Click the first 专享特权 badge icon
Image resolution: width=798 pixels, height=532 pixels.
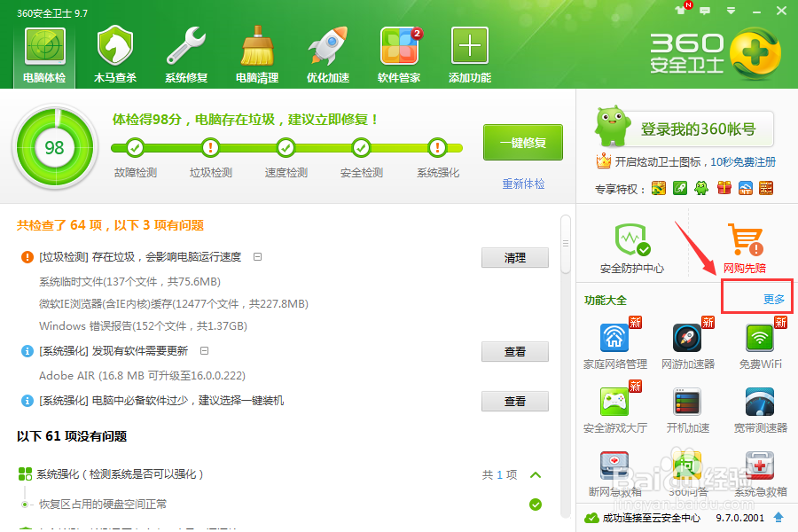659,188
